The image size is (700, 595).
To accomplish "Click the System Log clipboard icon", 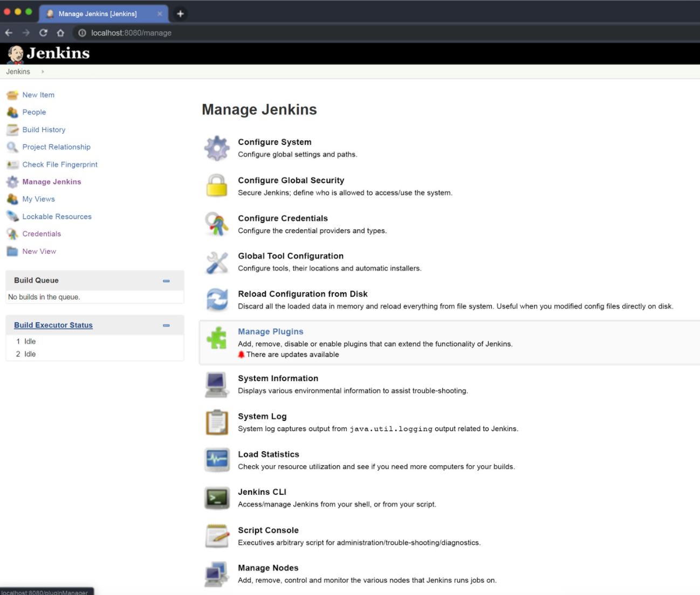I will (217, 423).
